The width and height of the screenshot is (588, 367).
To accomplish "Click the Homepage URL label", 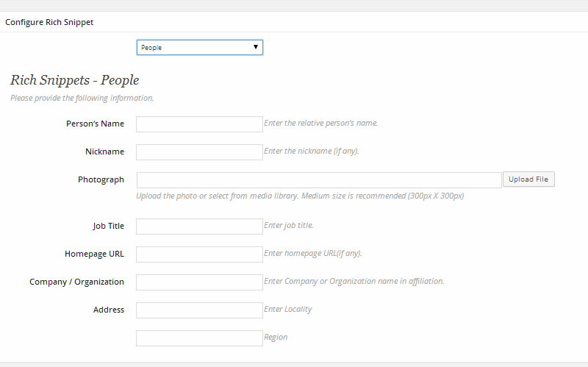I will coord(94,254).
